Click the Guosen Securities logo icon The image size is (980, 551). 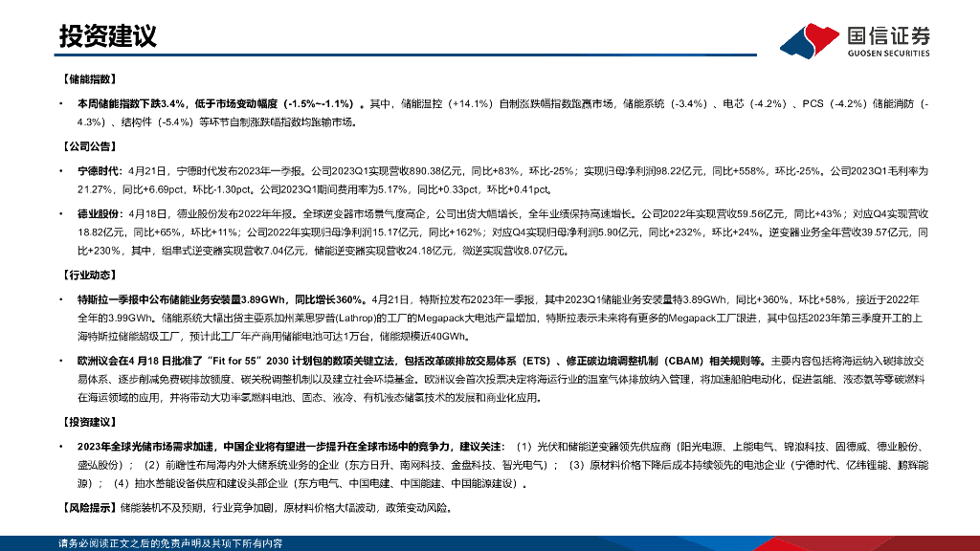point(810,41)
